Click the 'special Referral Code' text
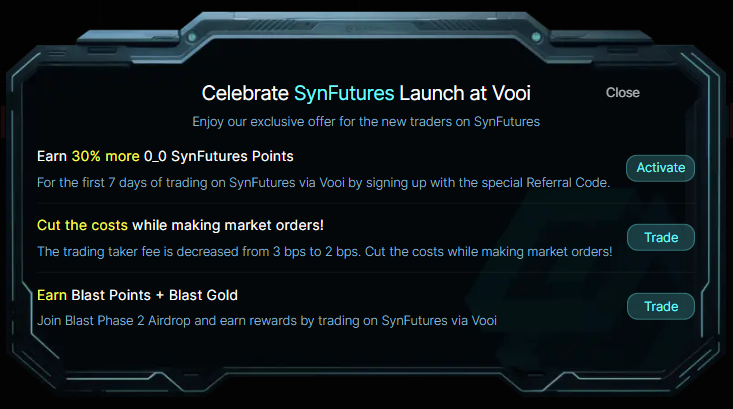Viewport: 733px width, 409px height. click(538, 182)
